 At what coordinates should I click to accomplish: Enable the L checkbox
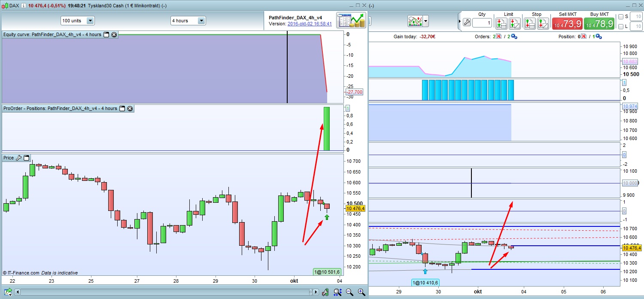click(621, 27)
